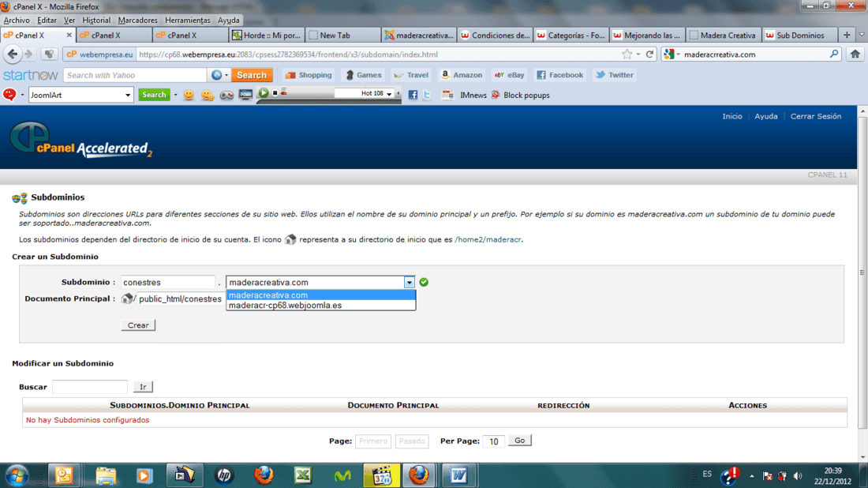Viewport: 868px width, 488px height.
Task: Switch to the Madera Creativa tab
Action: click(x=723, y=35)
